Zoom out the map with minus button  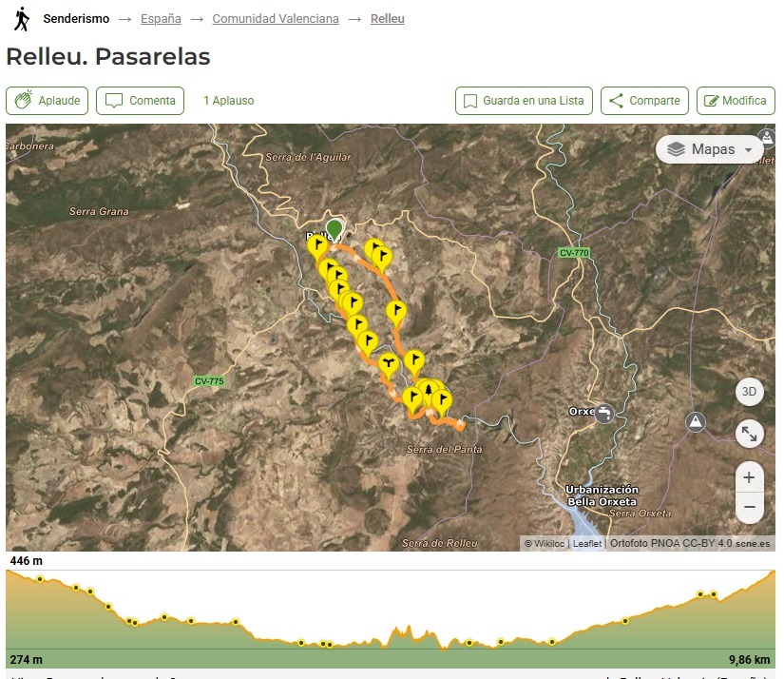[x=749, y=507]
